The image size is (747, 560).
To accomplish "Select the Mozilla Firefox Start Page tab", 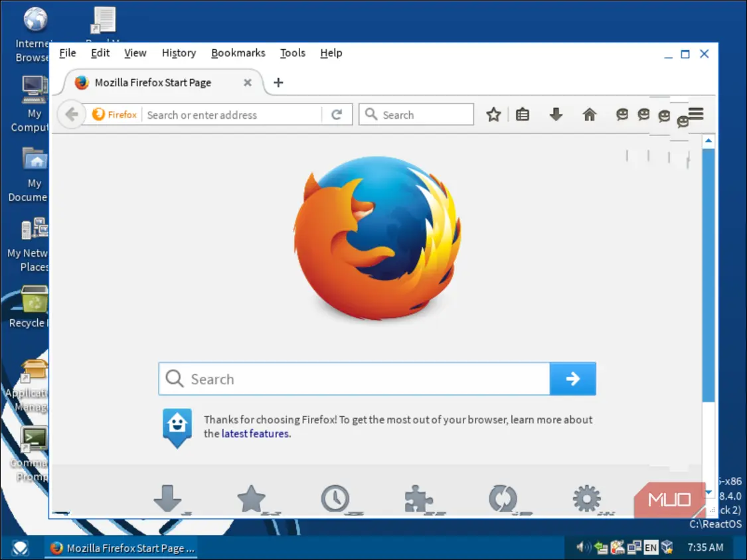I will click(162, 82).
